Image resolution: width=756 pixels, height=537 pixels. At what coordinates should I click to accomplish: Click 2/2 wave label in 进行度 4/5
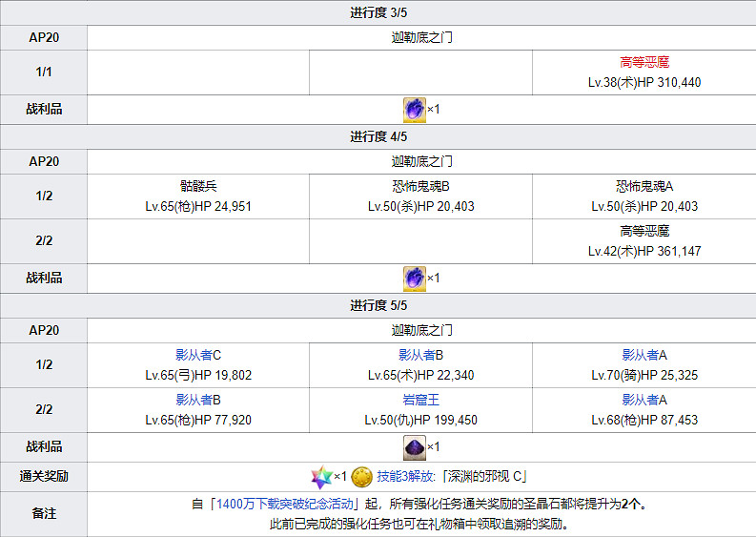click(x=44, y=241)
